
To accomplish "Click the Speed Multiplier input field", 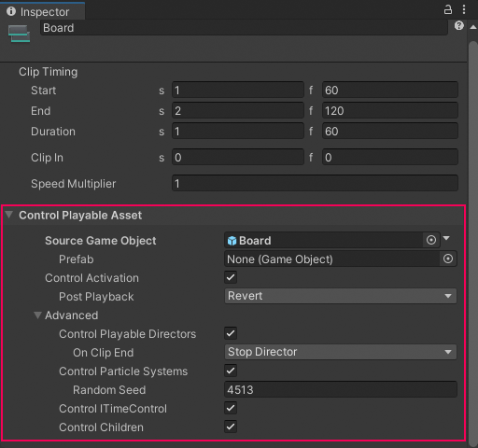I will 315,183.
